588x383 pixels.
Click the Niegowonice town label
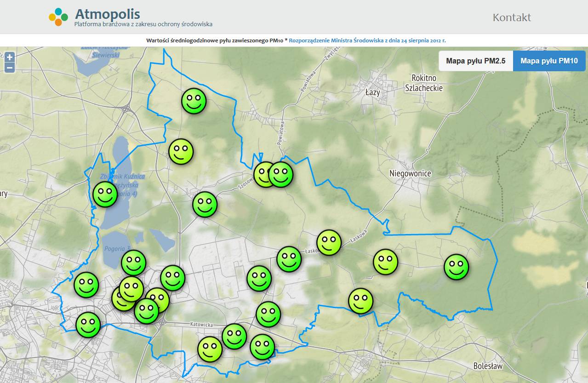click(x=410, y=173)
